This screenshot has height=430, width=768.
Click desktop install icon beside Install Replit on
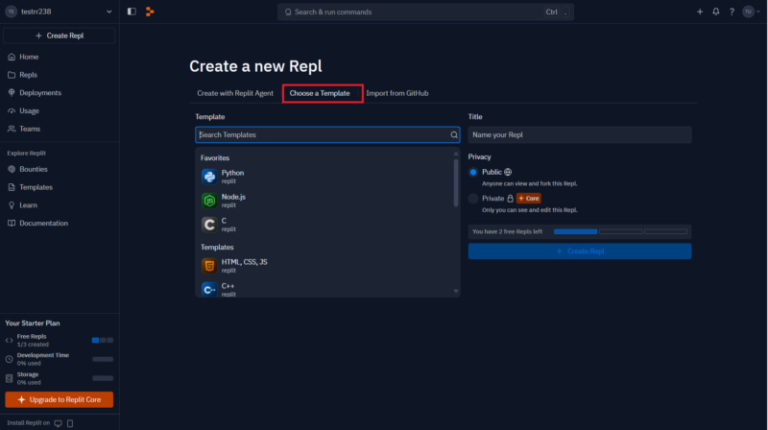click(57, 423)
